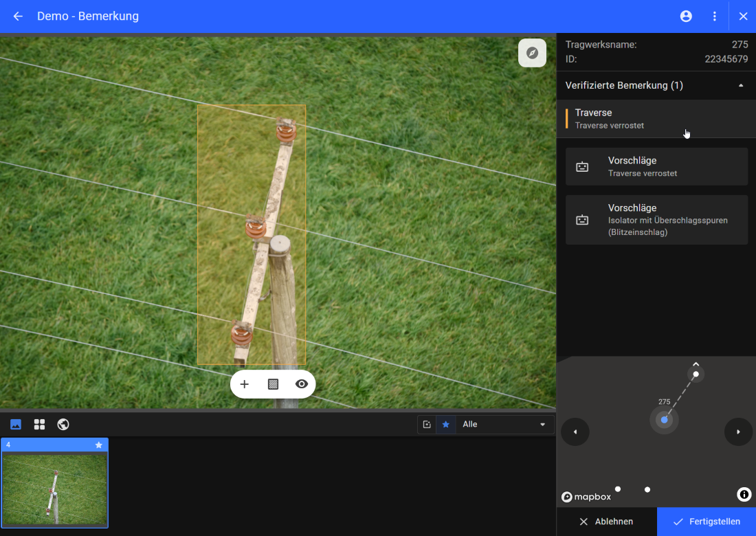Select image thumbnail number 4
Image resolution: width=756 pixels, height=536 pixels.
pos(54,489)
